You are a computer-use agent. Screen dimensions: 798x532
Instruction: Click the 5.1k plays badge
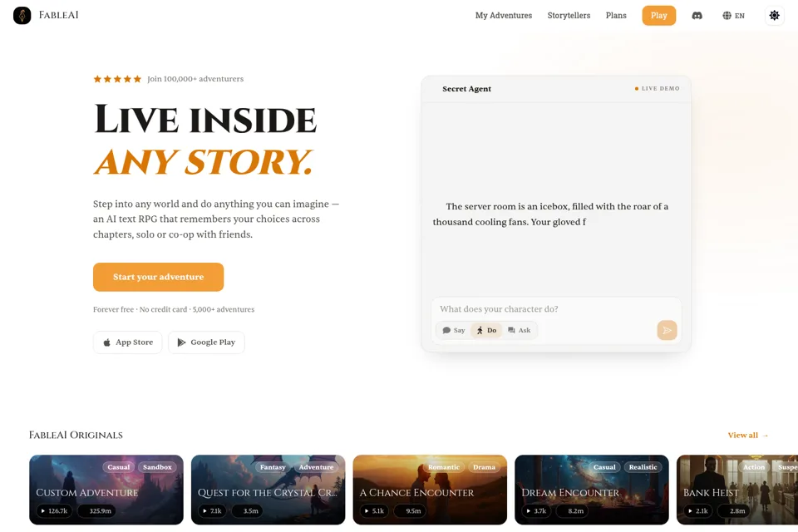[374, 510]
